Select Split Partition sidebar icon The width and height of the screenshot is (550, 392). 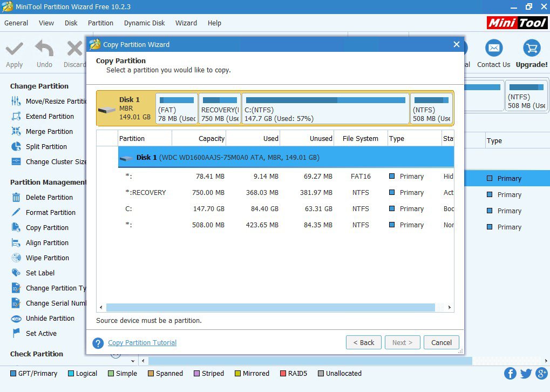pos(16,146)
